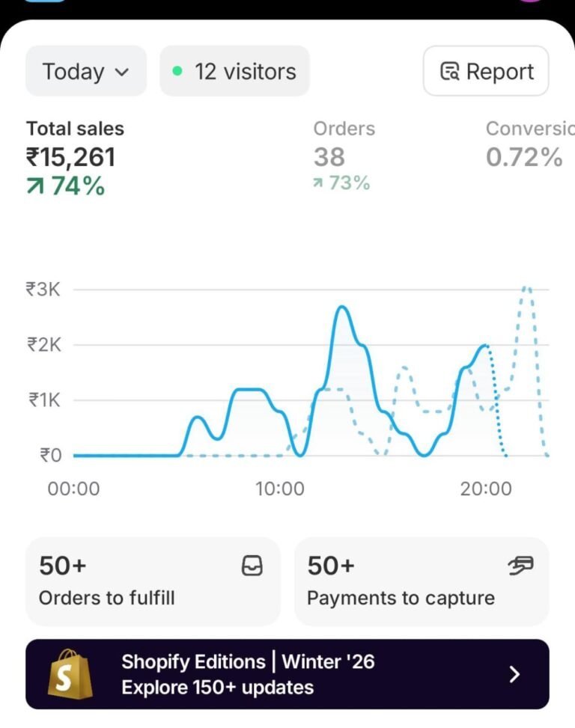Image resolution: width=575 pixels, height=728 pixels.
Task: Open 50+ Payments to capture card
Action: [x=422, y=581]
